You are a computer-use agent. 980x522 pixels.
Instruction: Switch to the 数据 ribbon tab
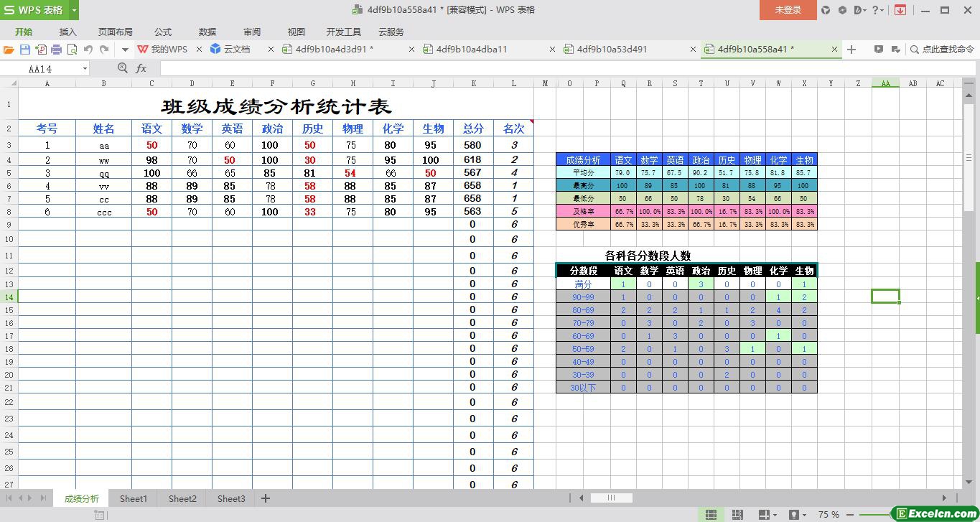[207, 32]
